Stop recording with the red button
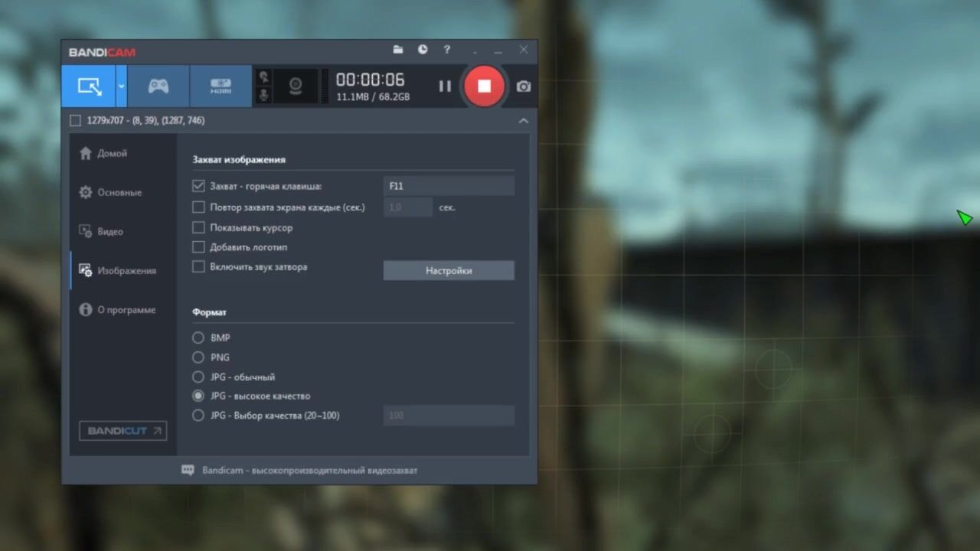Viewport: 980px width, 551px height. [x=484, y=86]
